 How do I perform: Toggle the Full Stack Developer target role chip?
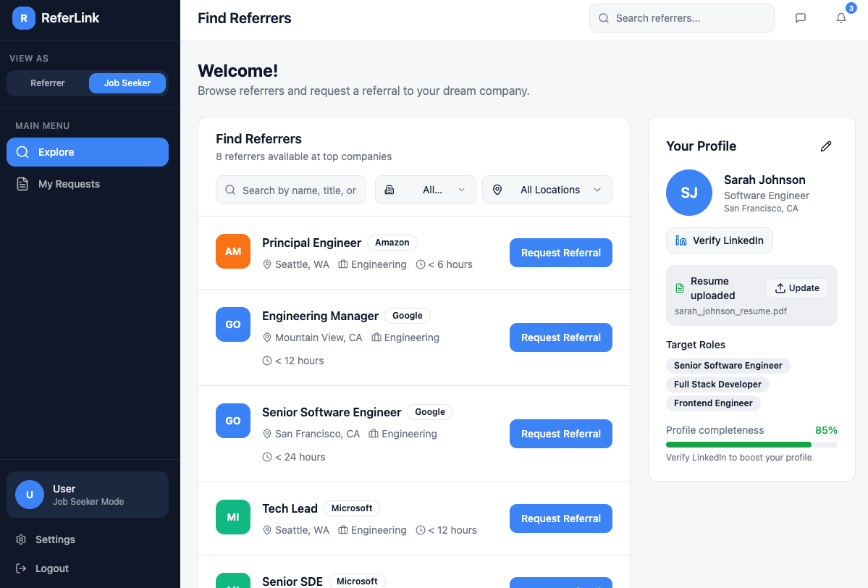click(717, 385)
